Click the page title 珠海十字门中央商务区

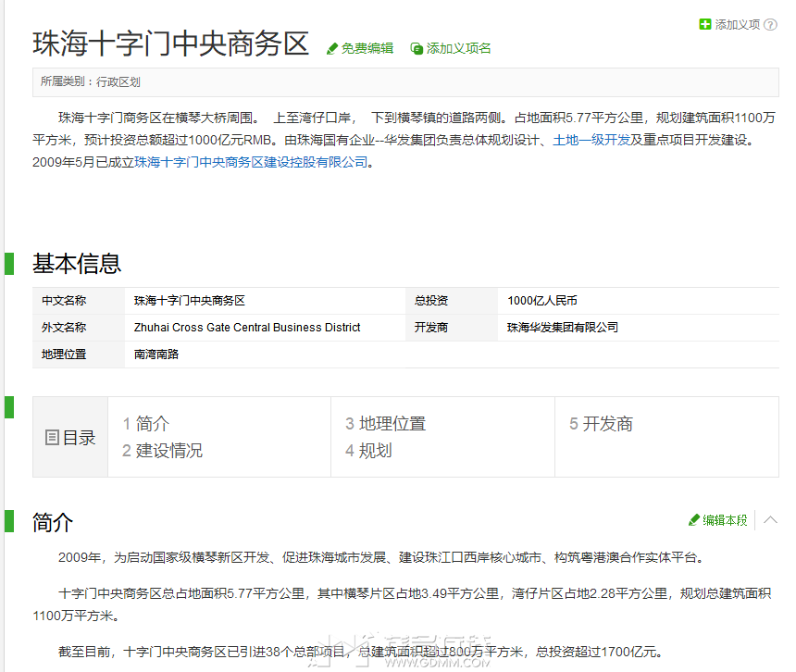coord(171,44)
